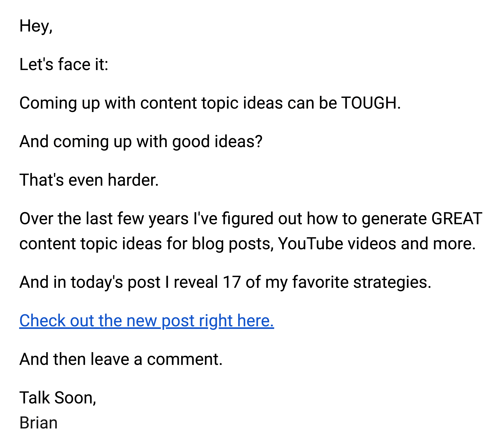Click the words 'today's post' in the text
502x448 pixels.
pyautogui.click(x=116, y=282)
